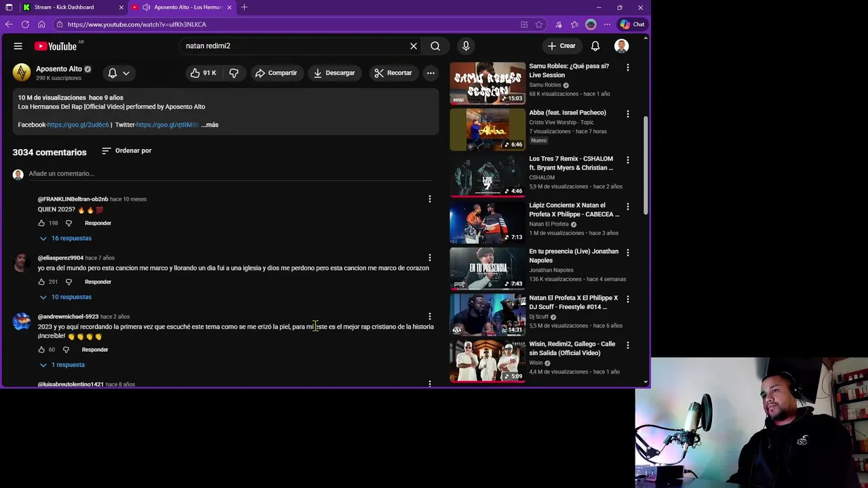Image resolution: width=868 pixels, height=488 pixels.
Task: Go back in browser history
Action: (x=9, y=24)
